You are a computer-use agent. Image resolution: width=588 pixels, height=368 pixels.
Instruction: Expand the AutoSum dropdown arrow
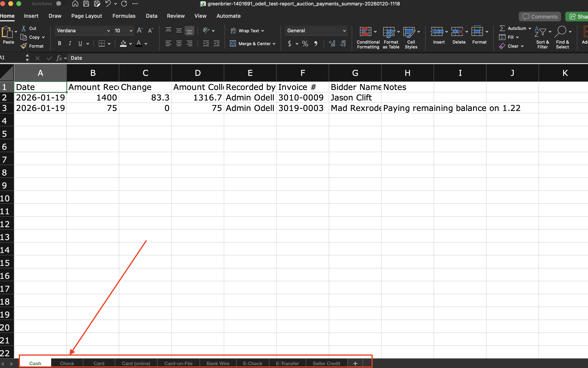(x=530, y=28)
